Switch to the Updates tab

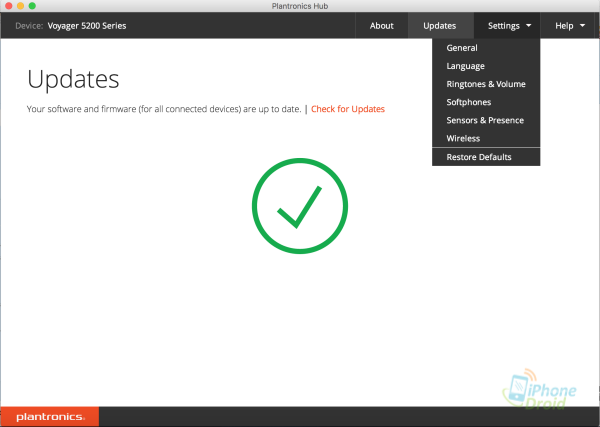[x=440, y=26]
